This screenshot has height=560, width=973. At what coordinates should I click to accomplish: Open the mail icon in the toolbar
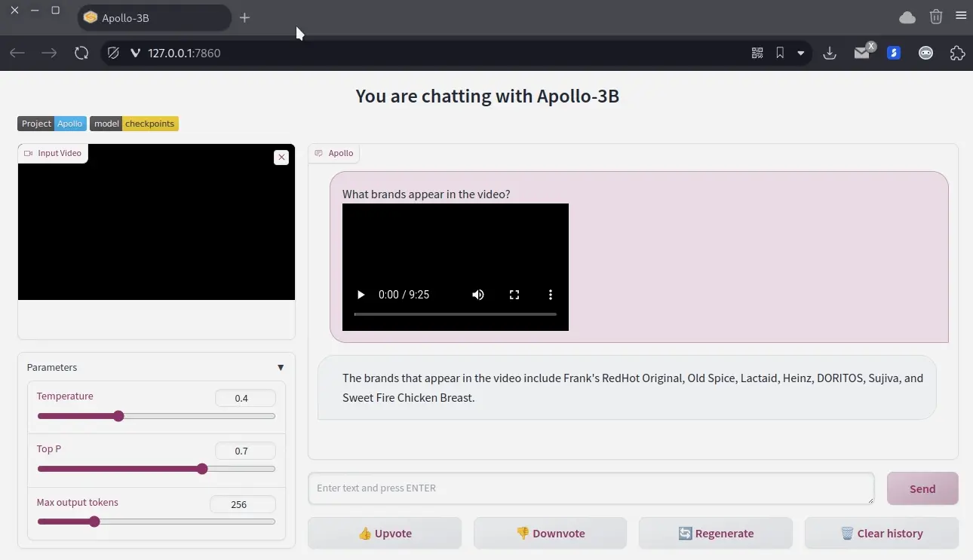pos(862,53)
